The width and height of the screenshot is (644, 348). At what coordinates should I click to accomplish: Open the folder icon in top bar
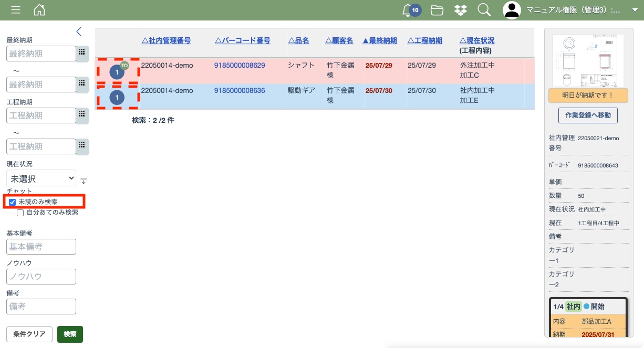coord(437,10)
